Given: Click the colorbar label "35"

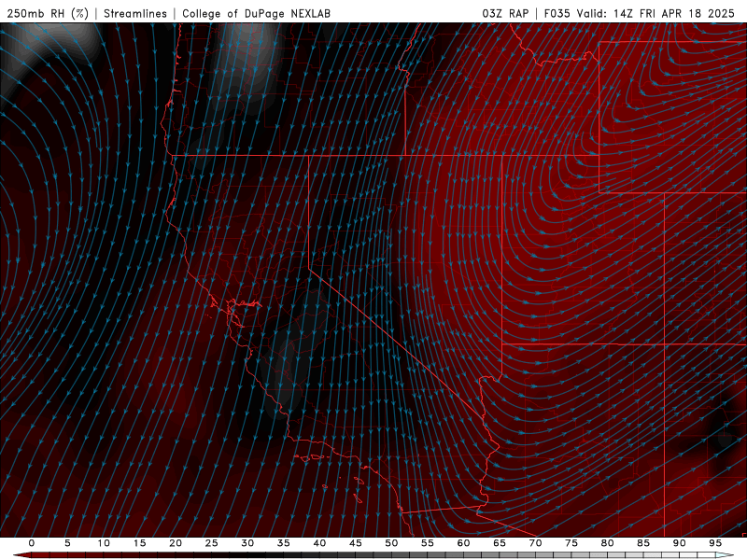Looking at the screenshot, I should [284, 543].
